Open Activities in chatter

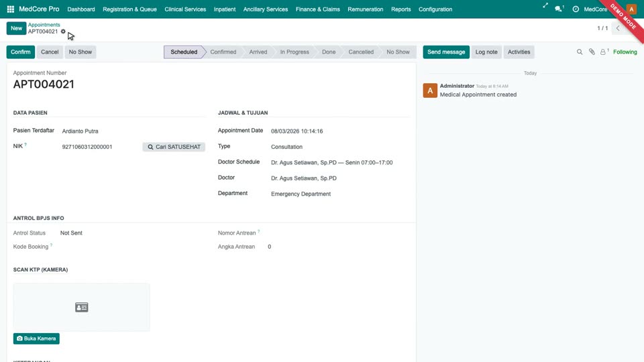[519, 52]
